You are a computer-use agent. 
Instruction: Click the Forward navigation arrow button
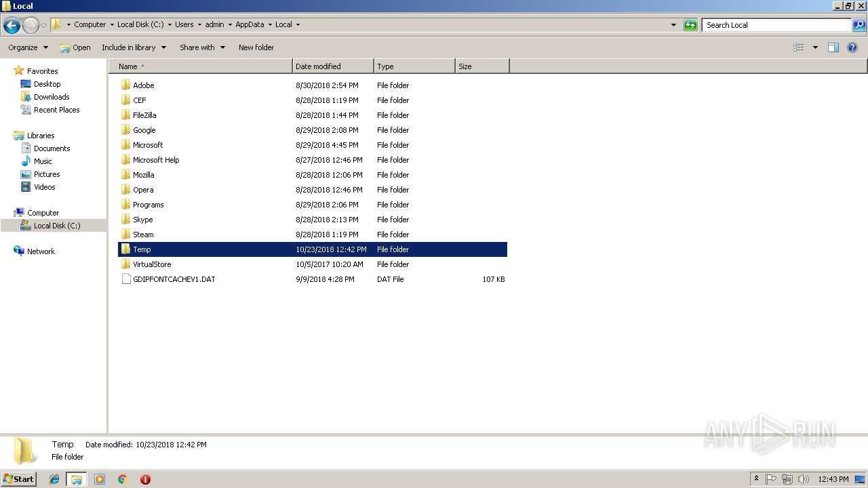point(31,26)
